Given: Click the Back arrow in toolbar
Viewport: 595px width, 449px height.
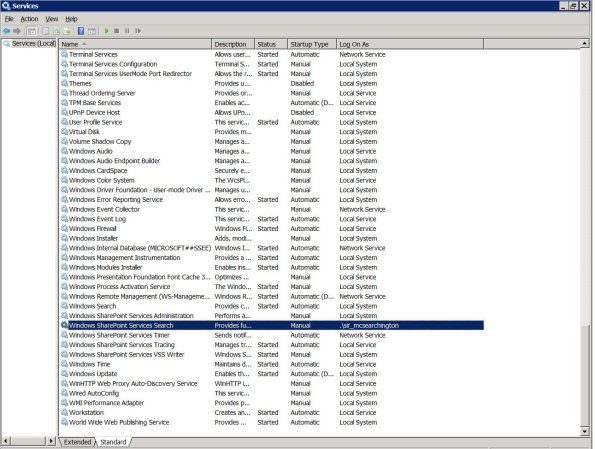Looking at the screenshot, I should click(6, 31).
